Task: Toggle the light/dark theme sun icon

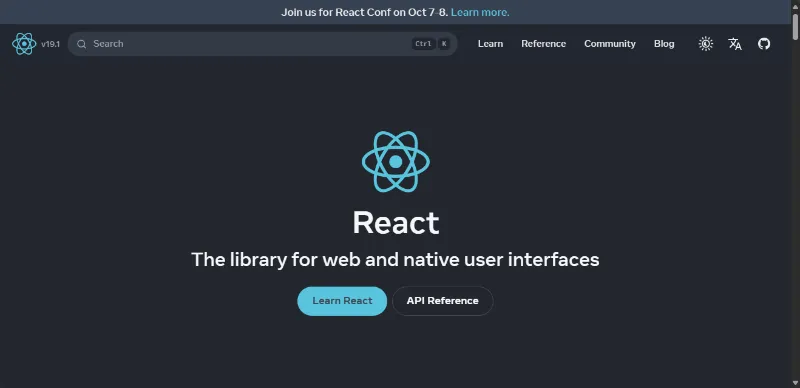Action: (706, 44)
